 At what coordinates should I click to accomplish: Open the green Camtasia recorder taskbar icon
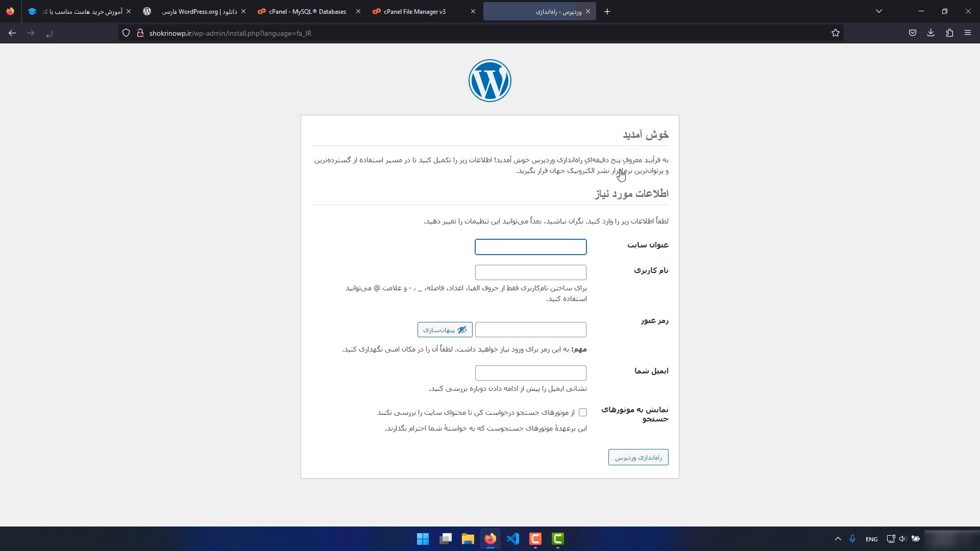click(558, 539)
